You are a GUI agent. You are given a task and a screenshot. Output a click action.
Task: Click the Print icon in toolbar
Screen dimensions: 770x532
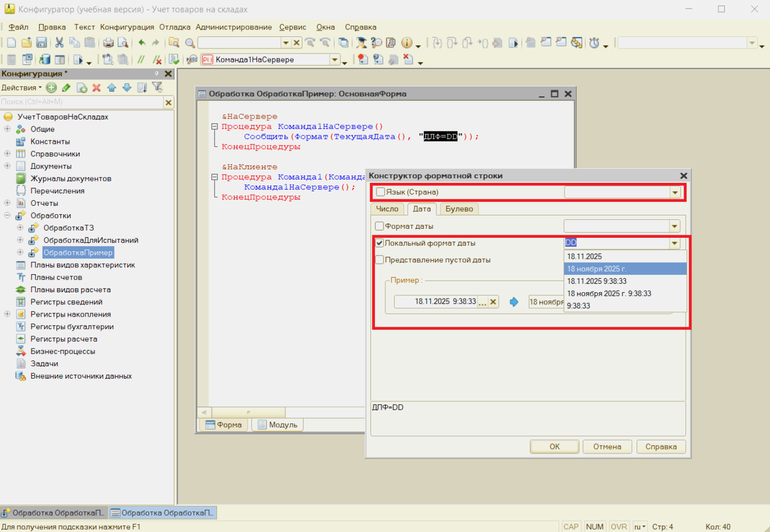coord(108,43)
